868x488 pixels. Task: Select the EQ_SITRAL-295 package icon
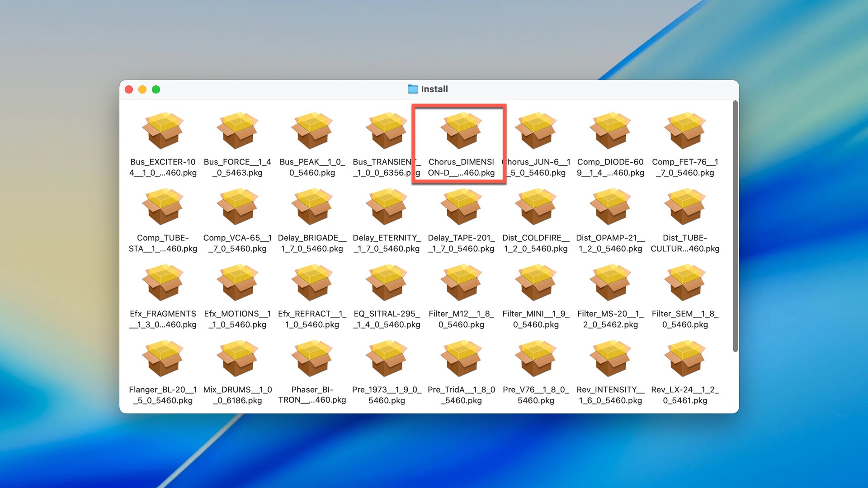[x=387, y=283]
